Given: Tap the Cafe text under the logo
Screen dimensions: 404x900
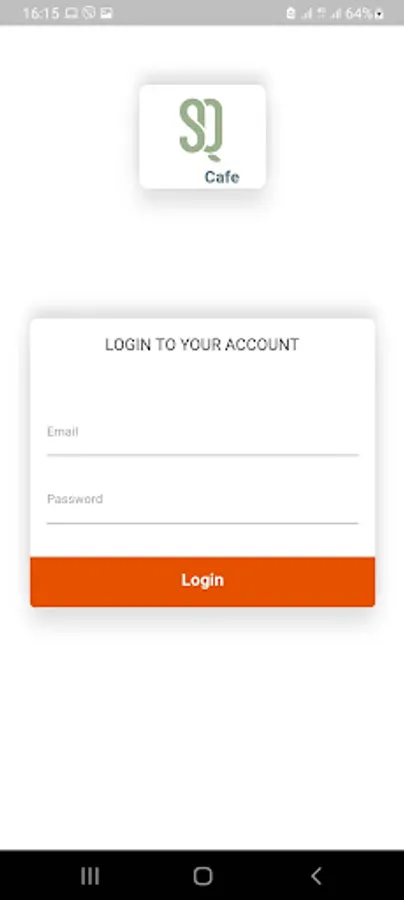Looking at the screenshot, I should (x=222, y=177).
